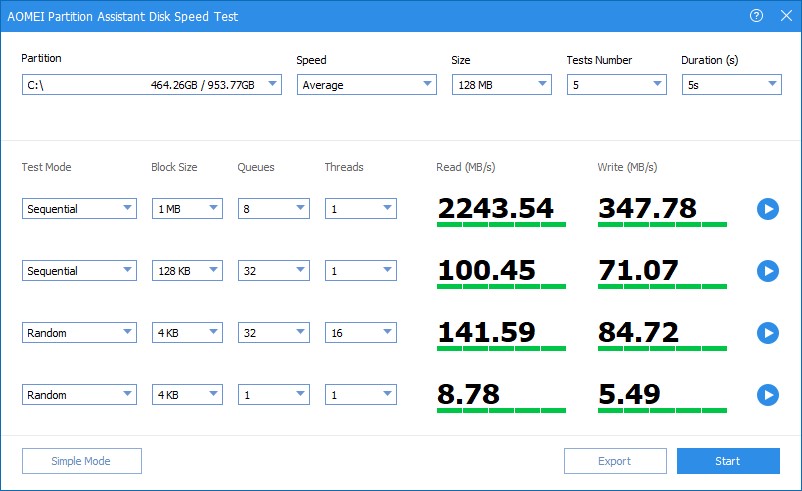This screenshot has height=491, width=802.
Task: Run the Random 32-queue 16-thread test
Action: pyautogui.click(x=767, y=333)
